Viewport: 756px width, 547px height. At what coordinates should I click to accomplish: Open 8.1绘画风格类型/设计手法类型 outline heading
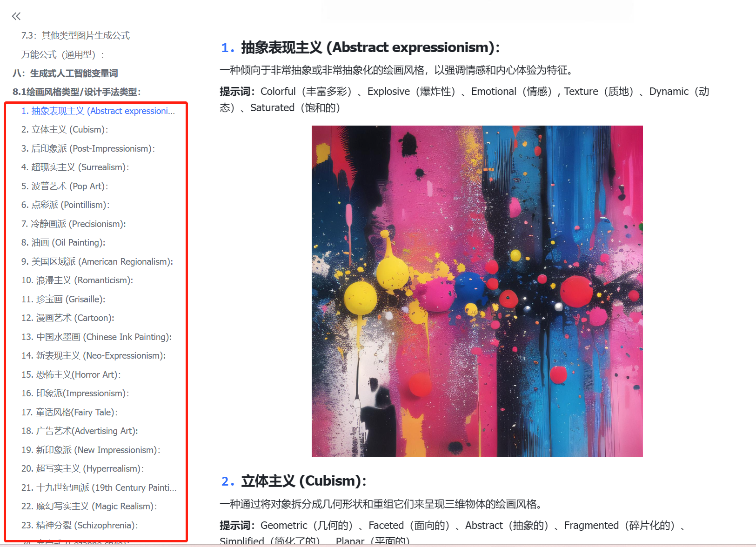pos(77,92)
